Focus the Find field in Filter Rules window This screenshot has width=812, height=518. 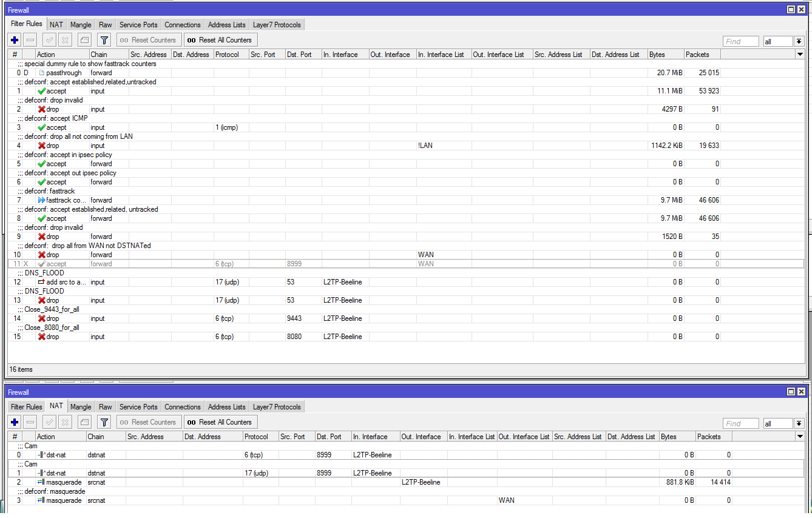coord(741,41)
